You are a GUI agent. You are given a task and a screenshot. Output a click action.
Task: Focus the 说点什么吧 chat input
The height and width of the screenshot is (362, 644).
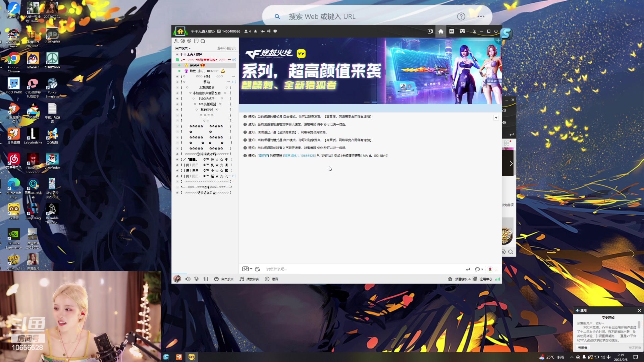(362, 269)
